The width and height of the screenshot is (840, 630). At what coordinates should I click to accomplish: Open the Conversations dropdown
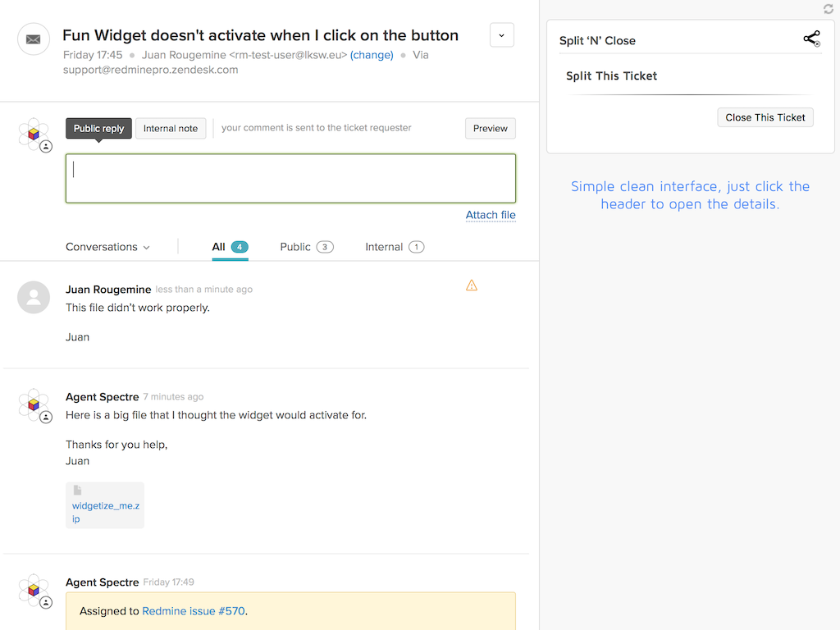[107, 247]
